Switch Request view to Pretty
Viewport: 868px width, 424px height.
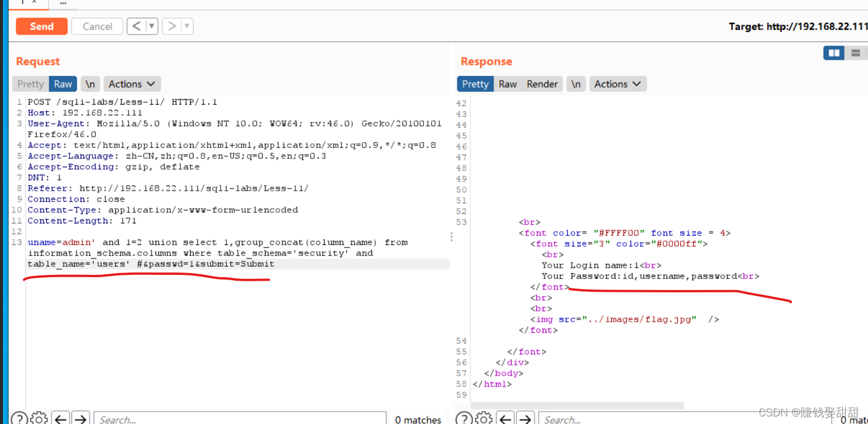[30, 84]
